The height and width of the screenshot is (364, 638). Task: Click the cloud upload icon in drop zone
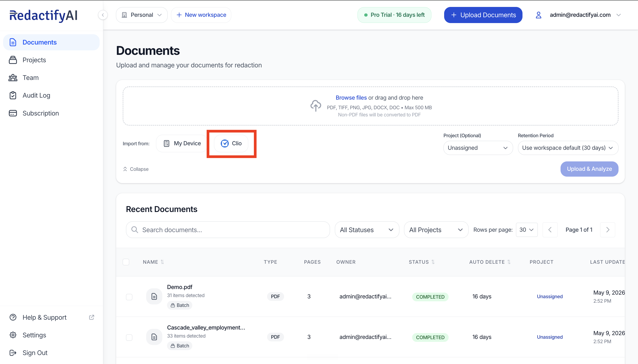pyautogui.click(x=316, y=106)
